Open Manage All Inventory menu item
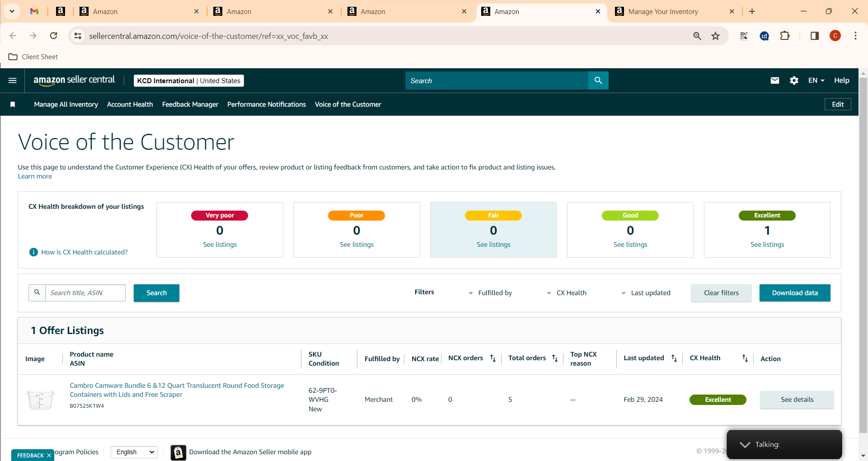This screenshot has height=461, width=868. tap(66, 104)
